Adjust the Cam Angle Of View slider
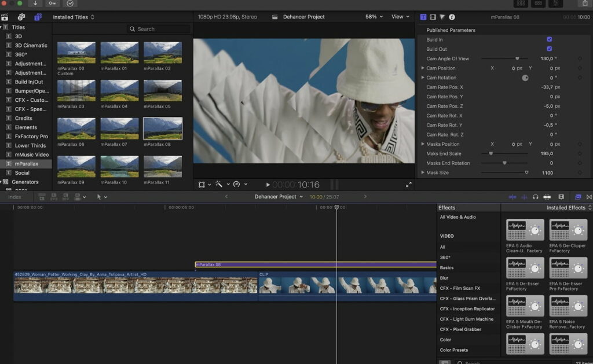The height and width of the screenshot is (364, 593). pos(517,58)
